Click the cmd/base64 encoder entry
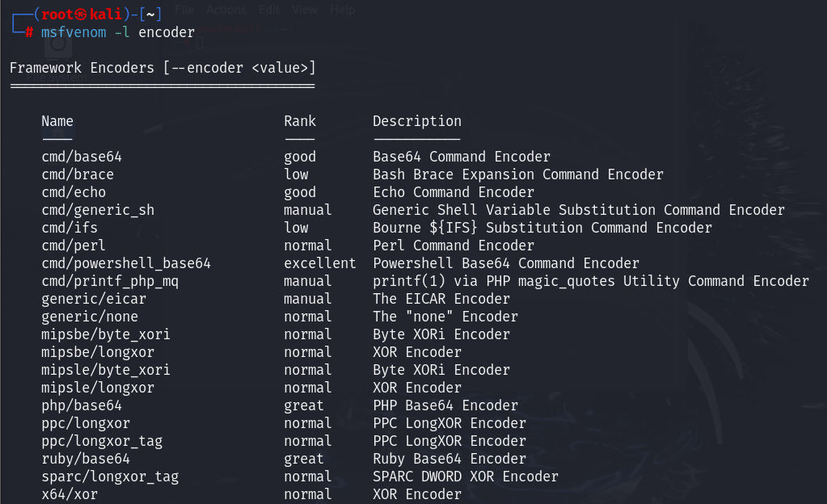Image resolution: width=827 pixels, height=504 pixels. pos(82,157)
